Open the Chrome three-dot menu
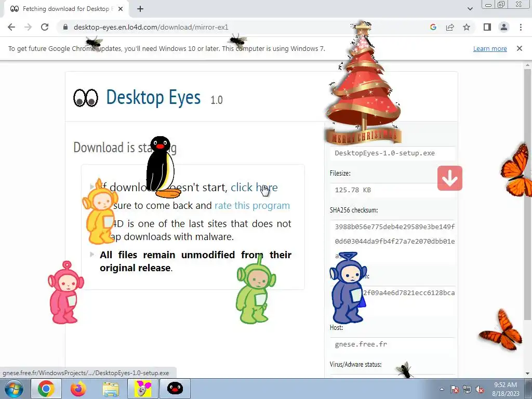The height and width of the screenshot is (399, 532). (x=521, y=27)
